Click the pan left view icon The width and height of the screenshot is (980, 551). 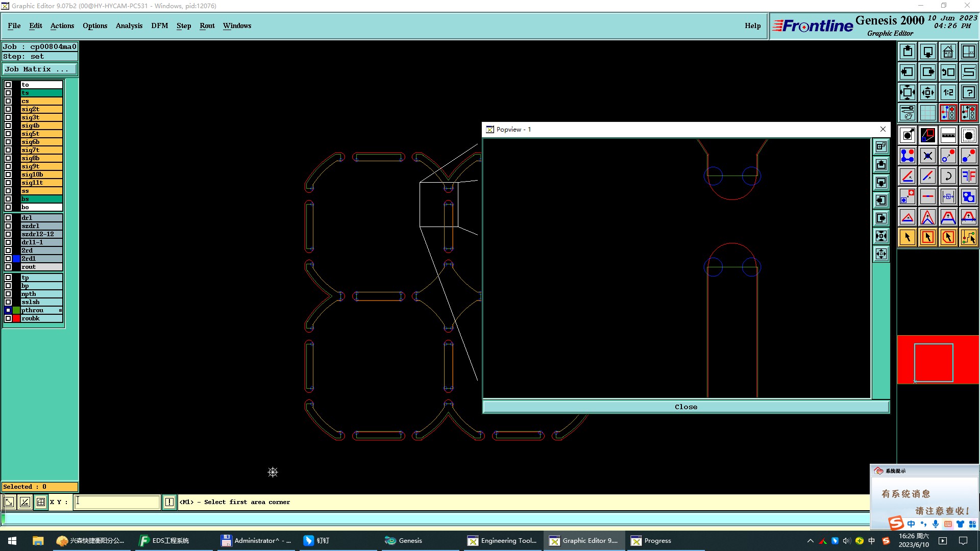pyautogui.click(x=908, y=72)
